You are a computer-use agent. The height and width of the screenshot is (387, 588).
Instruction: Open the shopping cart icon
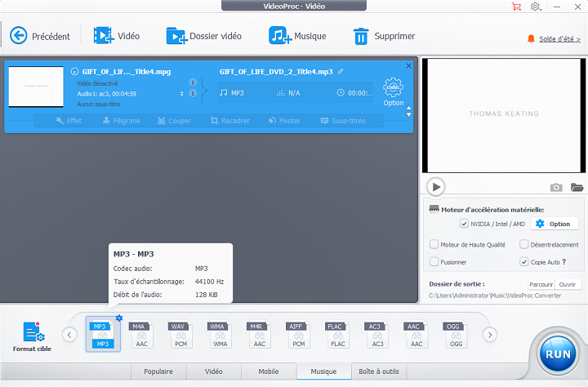click(x=516, y=7)
